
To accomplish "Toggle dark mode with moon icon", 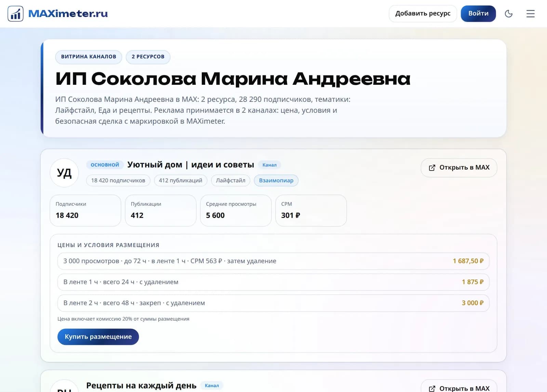I will pos(508,14).
